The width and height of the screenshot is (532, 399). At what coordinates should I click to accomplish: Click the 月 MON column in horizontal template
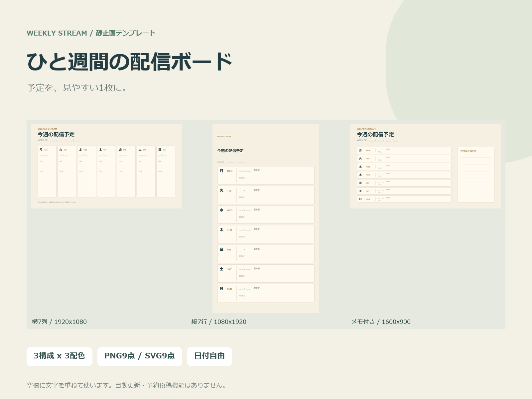pyautogui.click(x=47, y=172)
